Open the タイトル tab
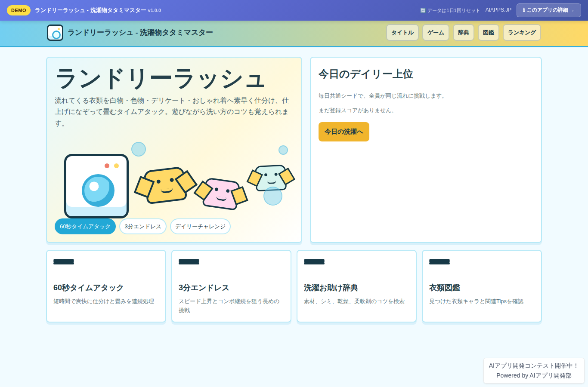The image size is (588, 387). (402, 33)
